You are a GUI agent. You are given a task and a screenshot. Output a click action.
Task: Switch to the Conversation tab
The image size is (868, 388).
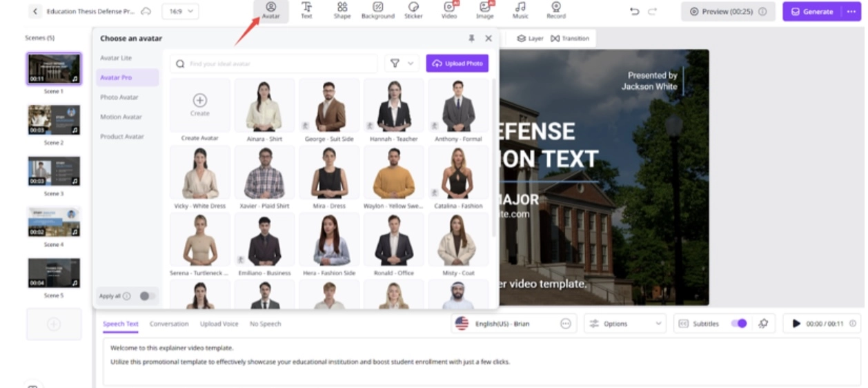point(169,324)
